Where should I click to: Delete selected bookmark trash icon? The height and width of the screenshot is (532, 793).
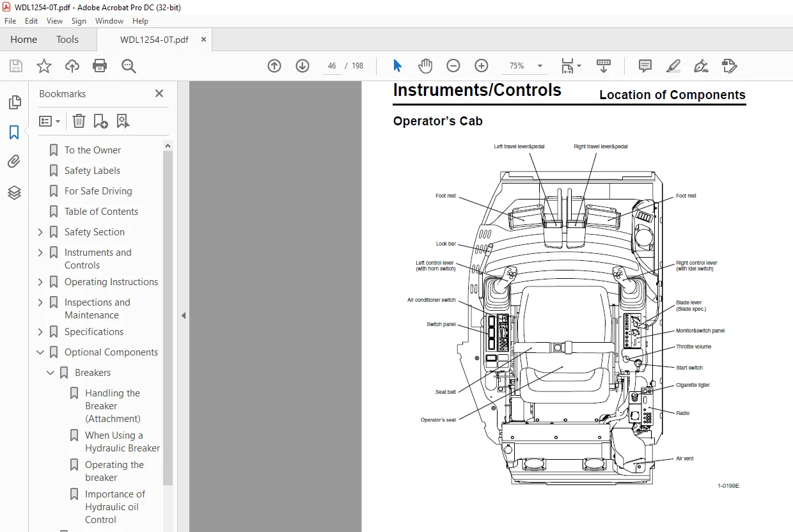pos(79,121)
